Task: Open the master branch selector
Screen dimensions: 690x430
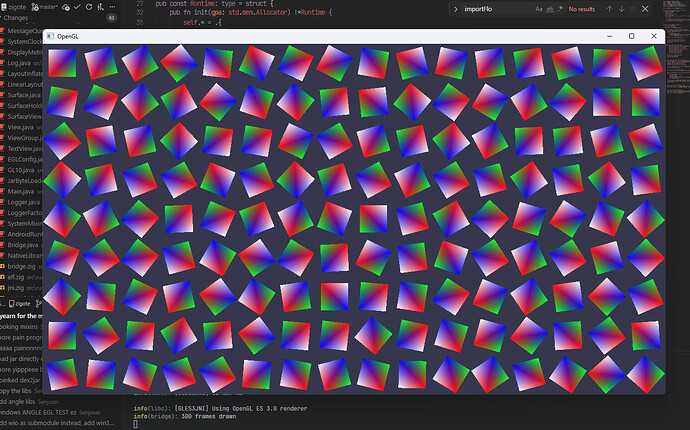Action: pyautogui.click(x=44, y=7)
